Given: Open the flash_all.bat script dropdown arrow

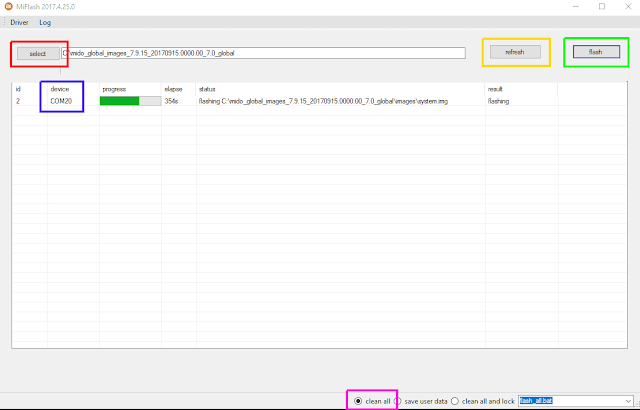Looking at the screenshot, I should pyautogui.click(x=628, y=401).
